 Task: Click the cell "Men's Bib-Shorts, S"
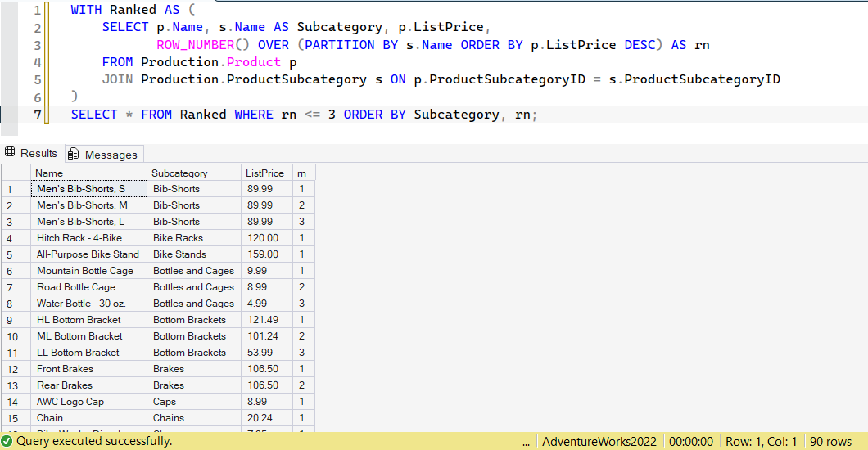(88, 189)
